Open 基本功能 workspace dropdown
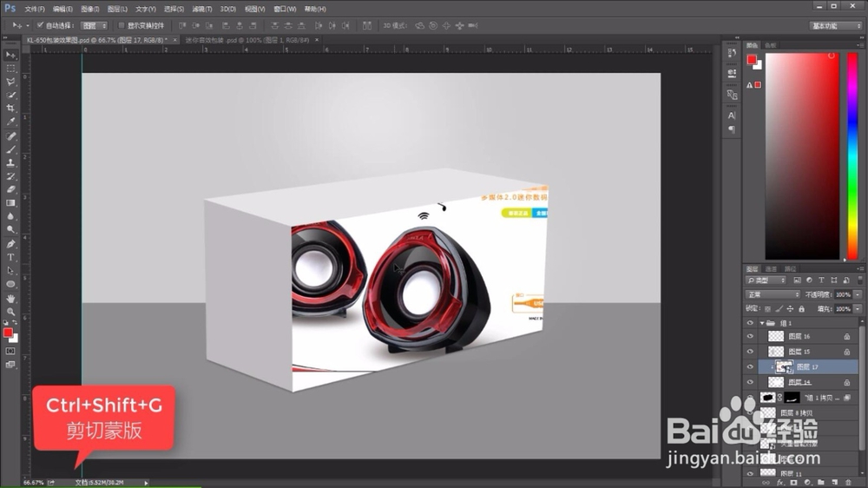 [836, 25]
